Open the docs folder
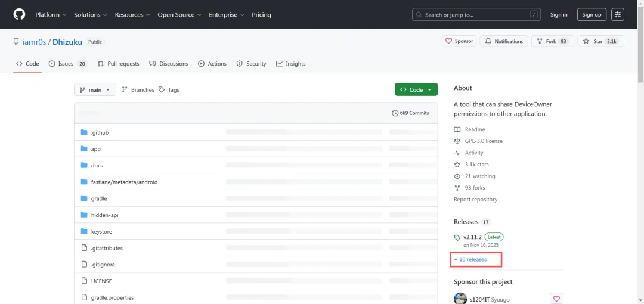The image size is (644, 304). (97, 166)
